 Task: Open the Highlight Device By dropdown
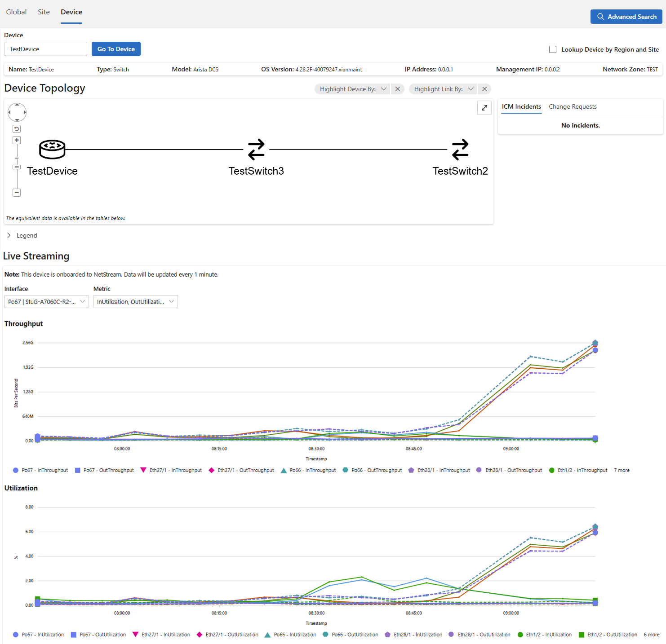[352, 89]
